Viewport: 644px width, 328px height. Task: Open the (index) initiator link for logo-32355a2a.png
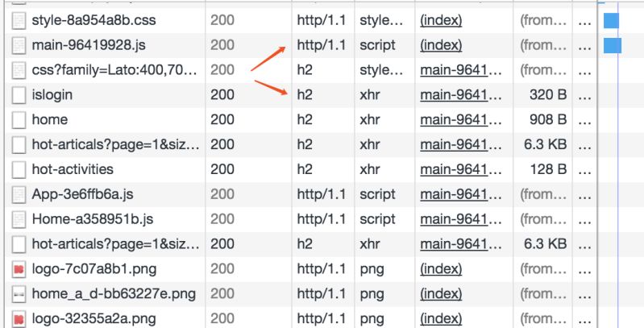pos(441,318)
